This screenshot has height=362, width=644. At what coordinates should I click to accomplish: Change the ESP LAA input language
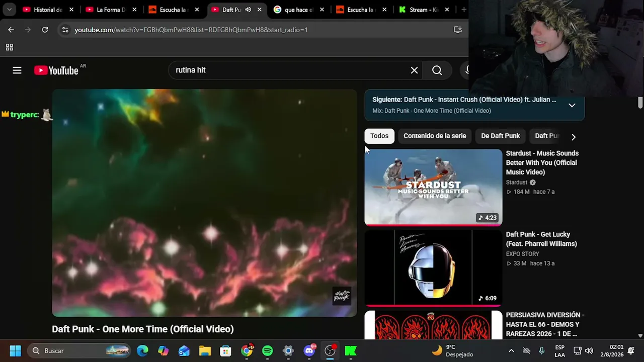tap(559, 350)
